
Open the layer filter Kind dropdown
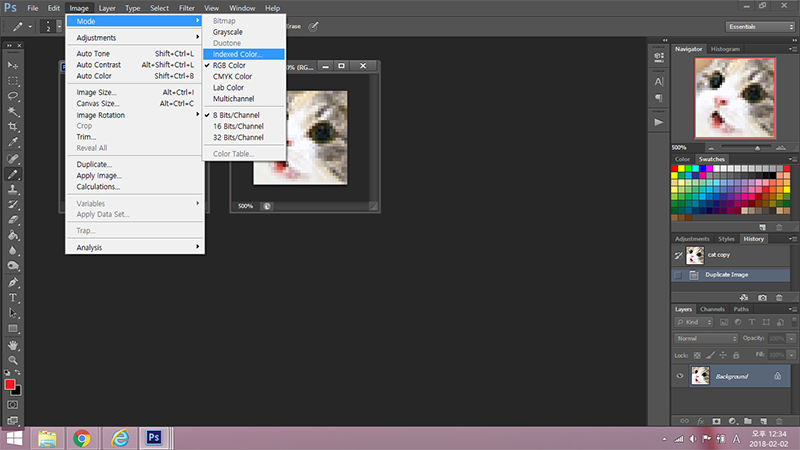694,322
